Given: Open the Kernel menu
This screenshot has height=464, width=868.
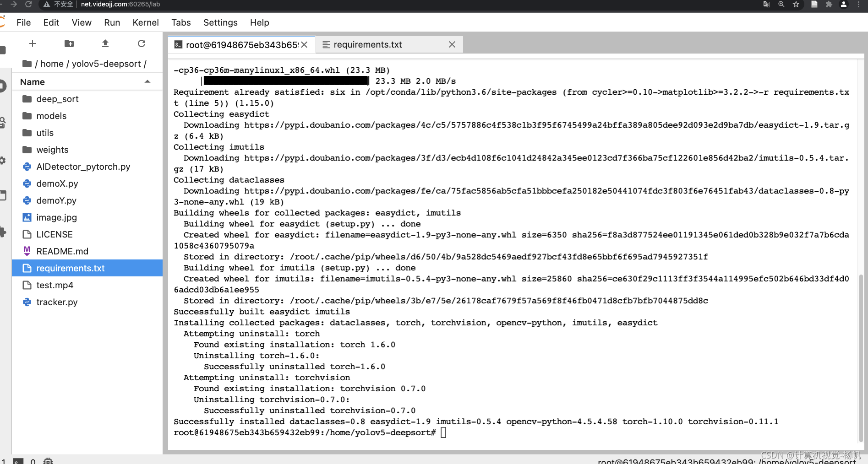Looking at the screenshot, I should point(146,22).
